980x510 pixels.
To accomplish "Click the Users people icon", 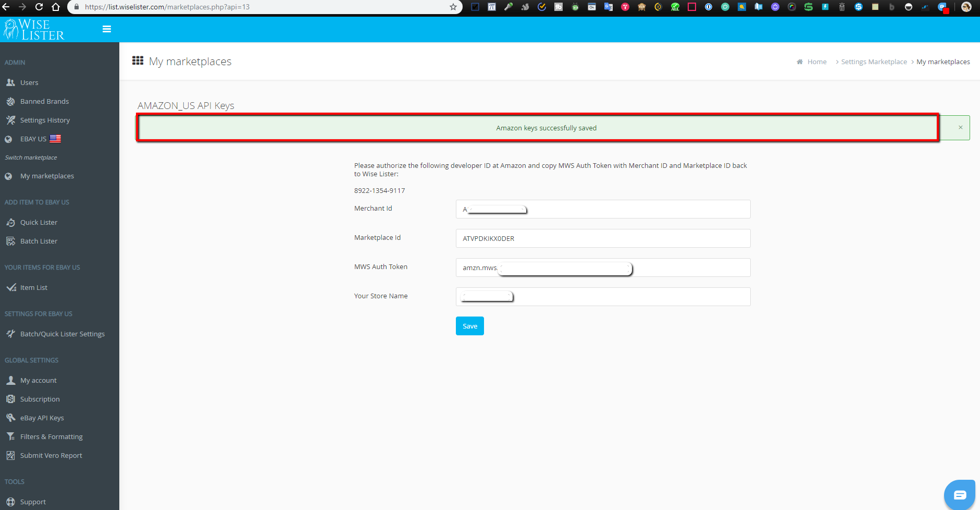I will [10, 82].
